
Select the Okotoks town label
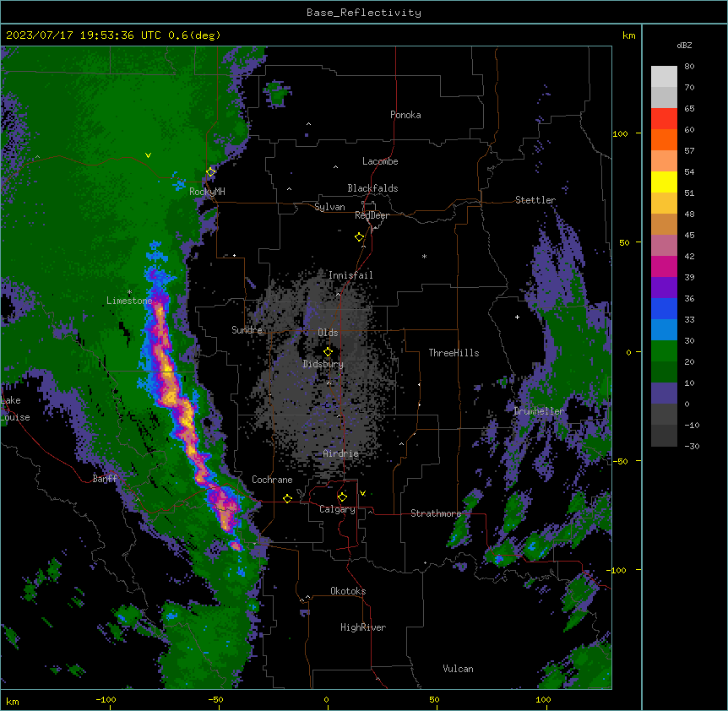(348, 591)
